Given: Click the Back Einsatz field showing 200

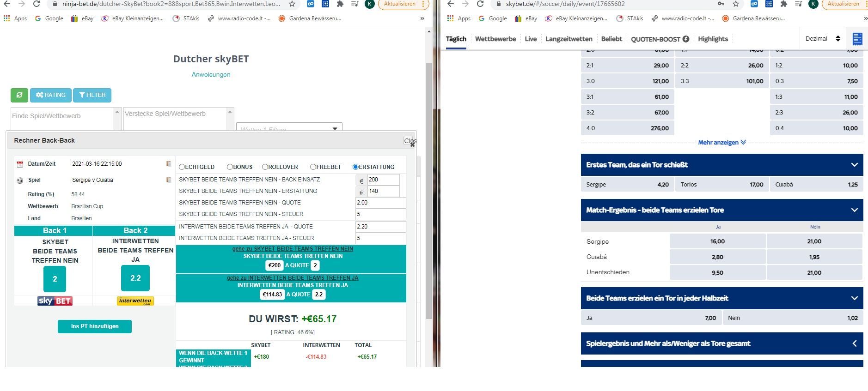Looking at the screenshot, I should [x=383, y=180].
